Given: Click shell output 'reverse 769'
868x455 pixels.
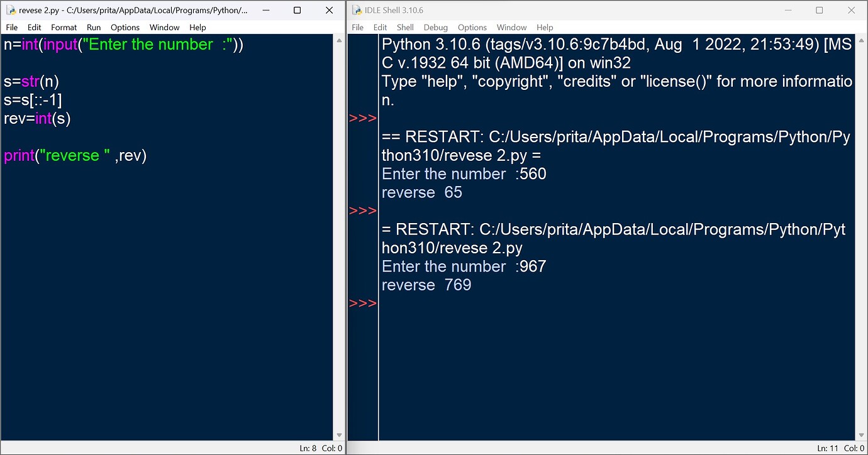Looking at the screenshot, I should tap(426, 285).
